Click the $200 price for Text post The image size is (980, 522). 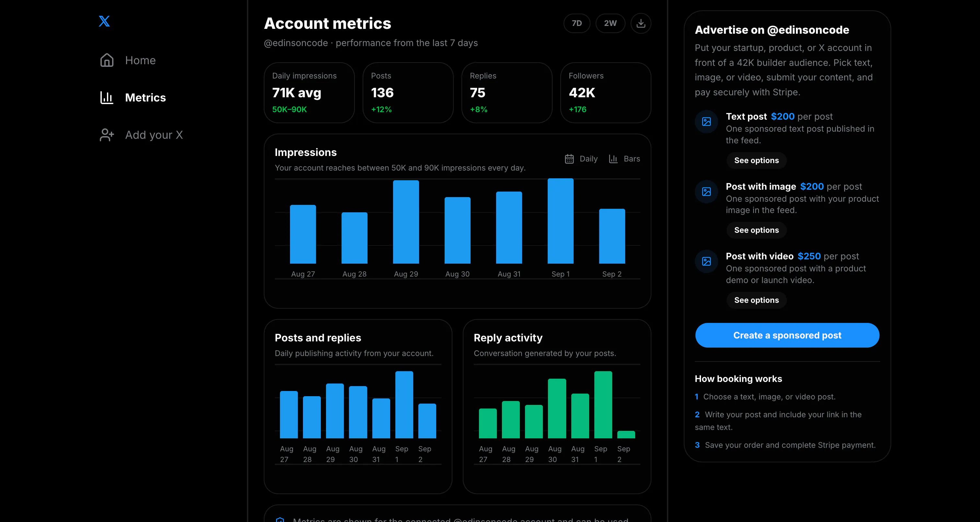(x=783, y=116)
